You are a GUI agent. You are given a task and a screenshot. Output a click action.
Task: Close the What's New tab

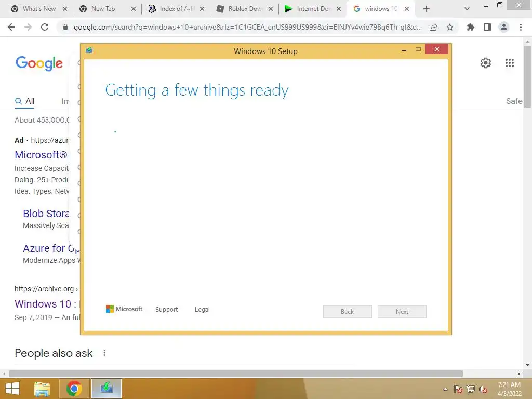click(65, 9)
